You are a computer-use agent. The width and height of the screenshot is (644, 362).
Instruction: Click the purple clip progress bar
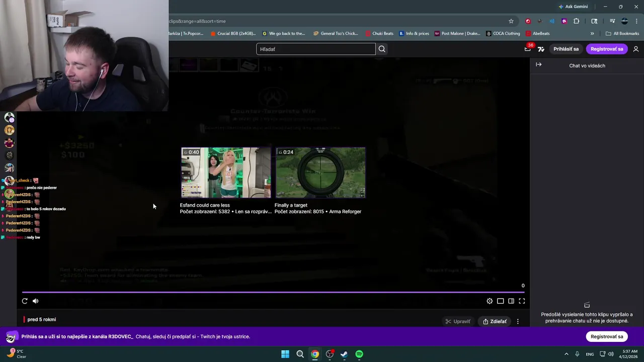(x=273, y=292)
